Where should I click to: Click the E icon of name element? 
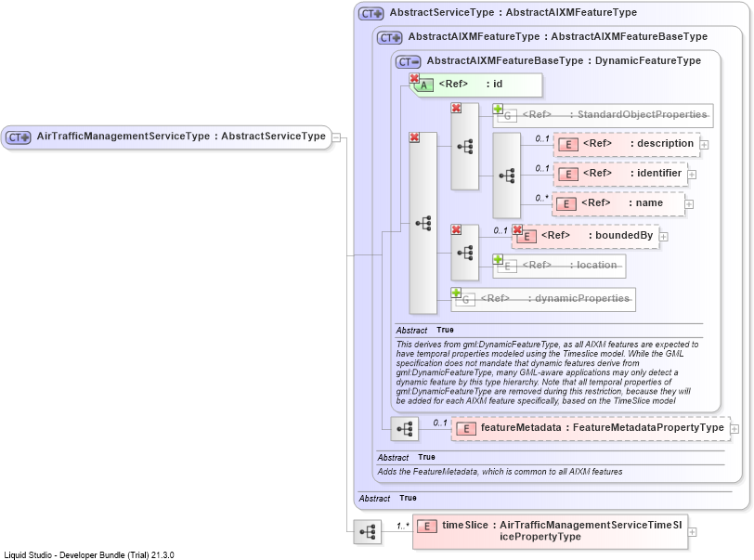[x=566, y=204]
